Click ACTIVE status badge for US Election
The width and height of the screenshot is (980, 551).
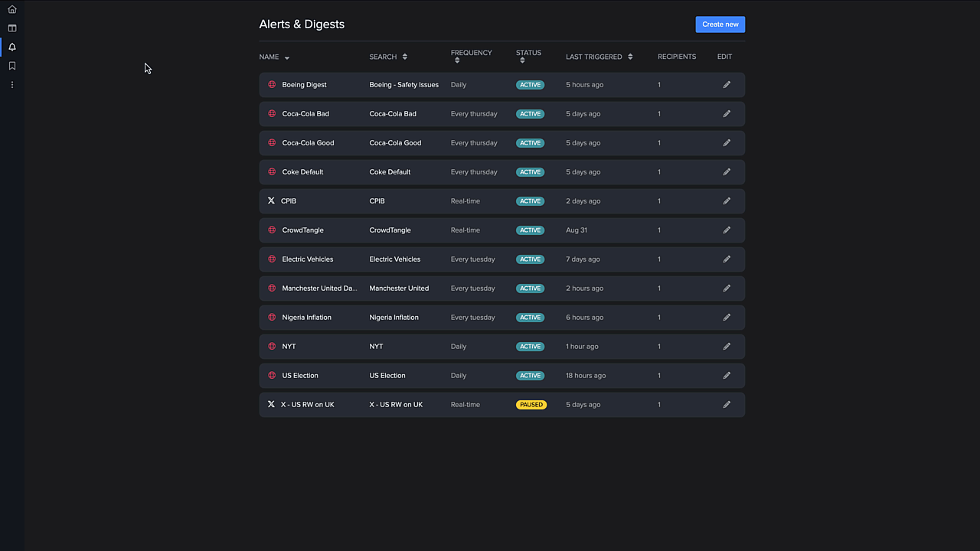coord(530,376)
